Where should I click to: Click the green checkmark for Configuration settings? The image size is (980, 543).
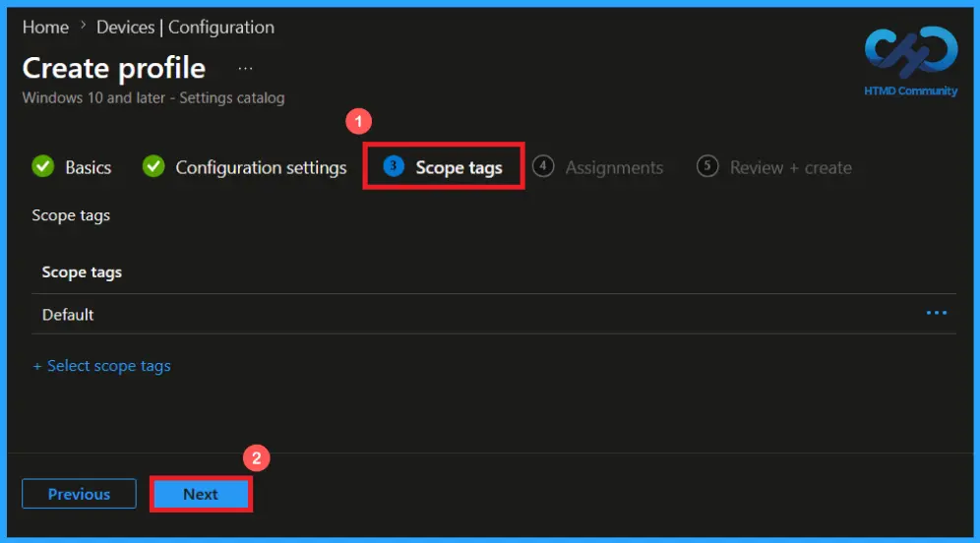153,167
